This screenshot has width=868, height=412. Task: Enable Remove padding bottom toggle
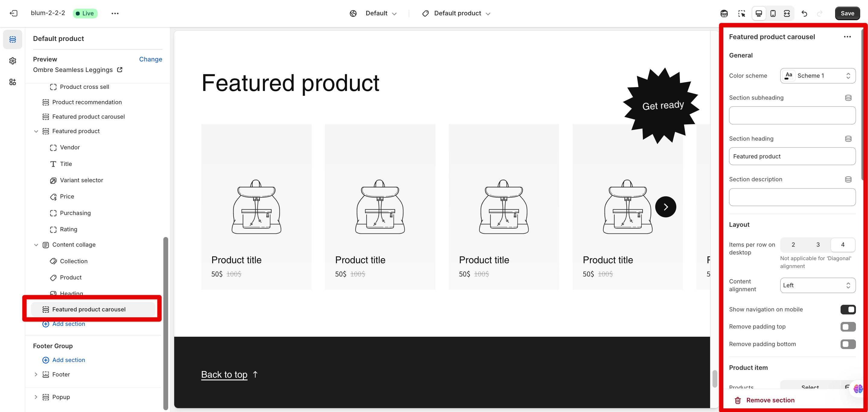click(x=848, y=344)
